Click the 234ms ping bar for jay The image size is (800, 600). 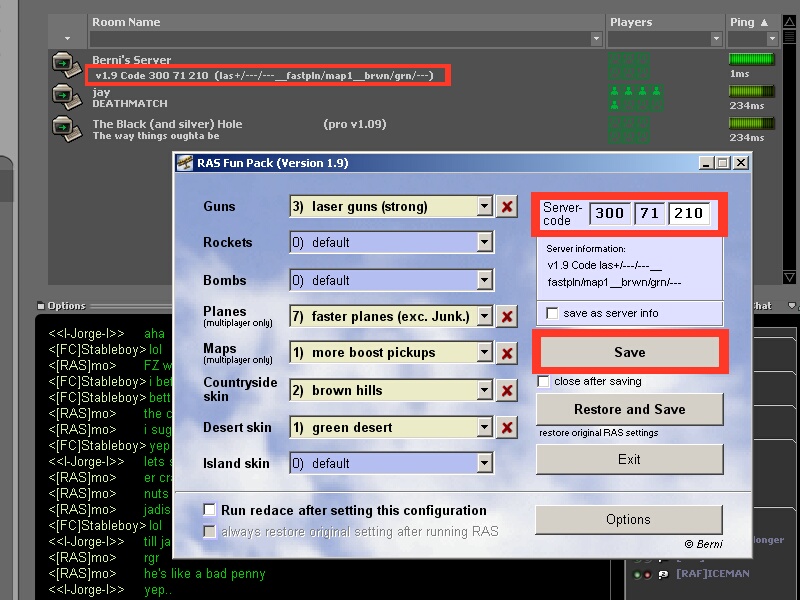tap(752, 91)
